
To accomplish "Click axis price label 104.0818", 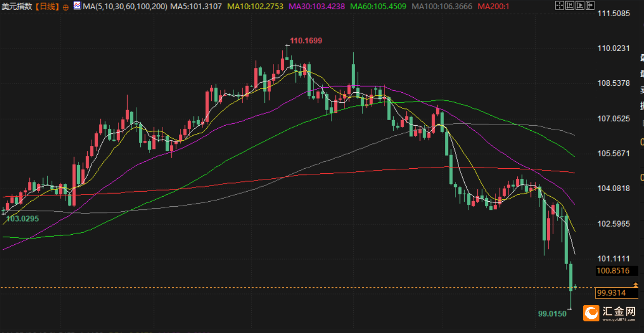I will coord(613,188).
